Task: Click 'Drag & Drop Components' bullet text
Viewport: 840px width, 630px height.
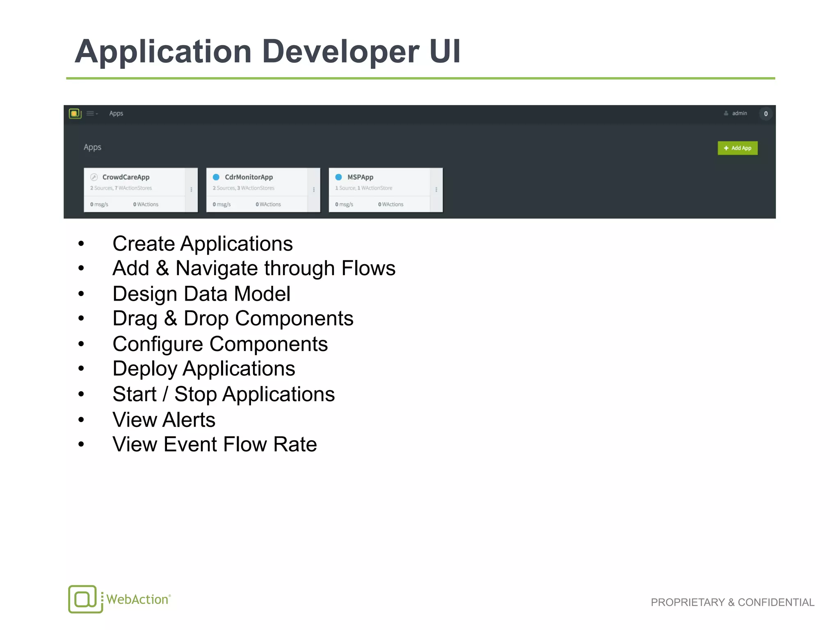Action: tap(233, 318)
